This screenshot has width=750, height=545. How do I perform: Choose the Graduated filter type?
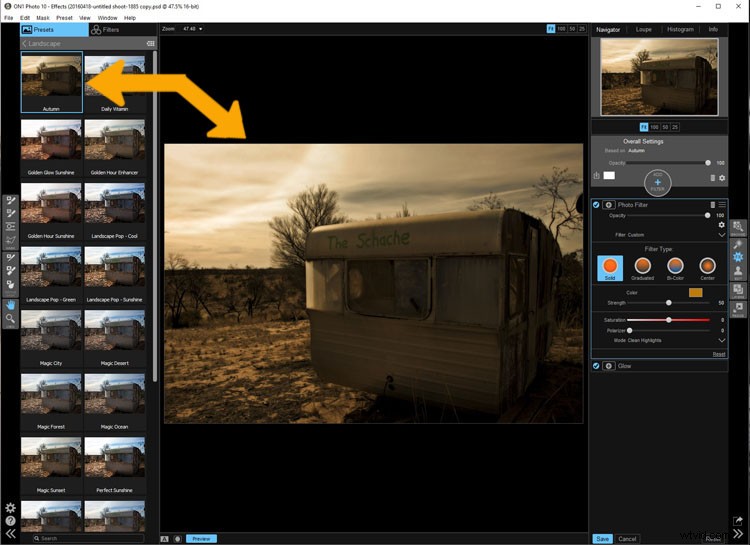(x=642, y=268)
